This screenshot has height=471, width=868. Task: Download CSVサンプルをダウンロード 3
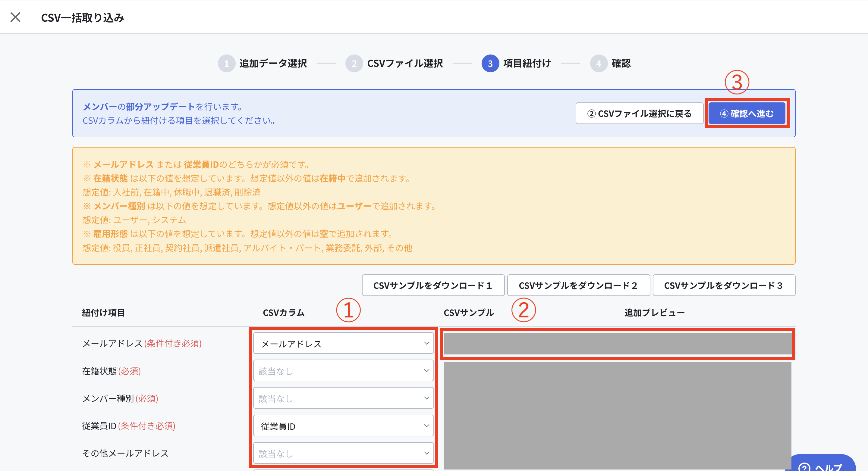pos(724,285)
